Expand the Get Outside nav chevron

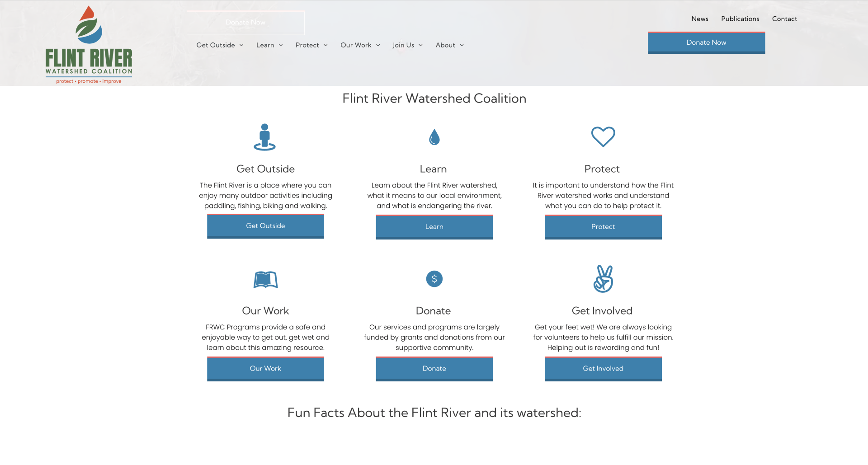[241, 45]
